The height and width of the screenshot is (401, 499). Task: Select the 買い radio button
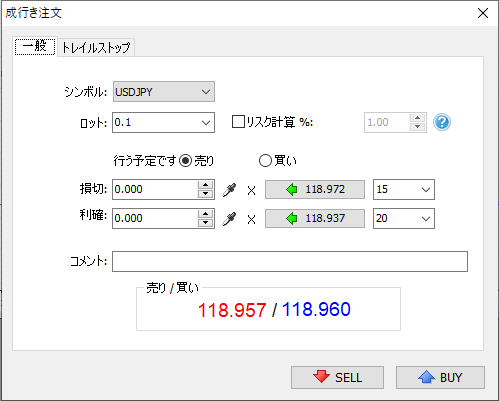(265, 161)
